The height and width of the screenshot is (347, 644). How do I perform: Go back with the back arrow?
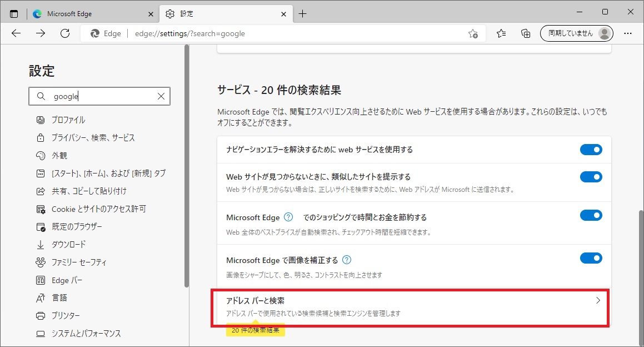click(17, 33)
